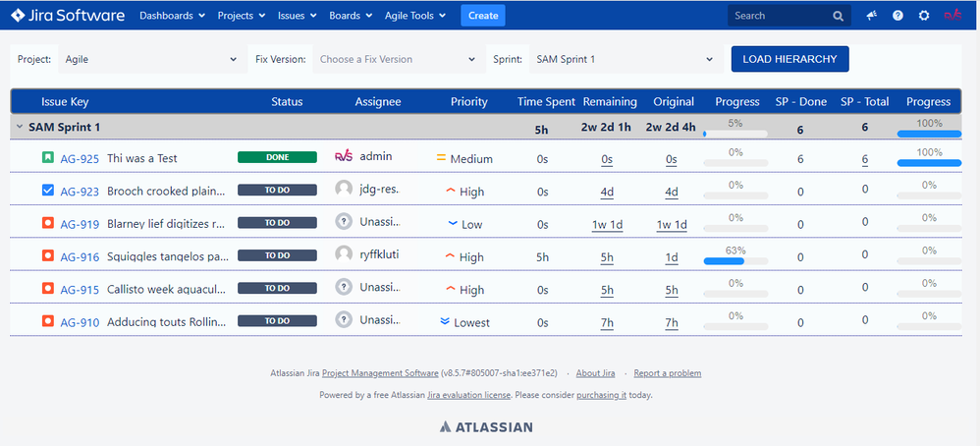Click the 1w 1d remaining estimate for AG-919
Screen dimensions: 980x446
click(608, 225)
